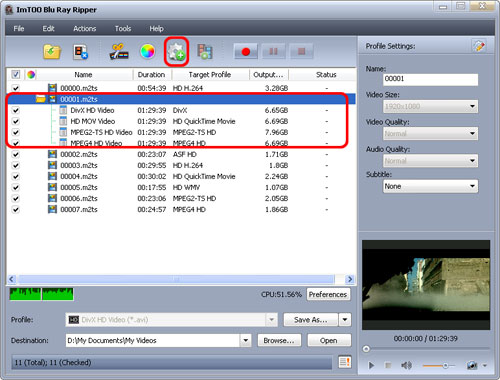500x380 pixels.
Task: Open the color effects wheel tool
Action: click(x=147, y=52)
